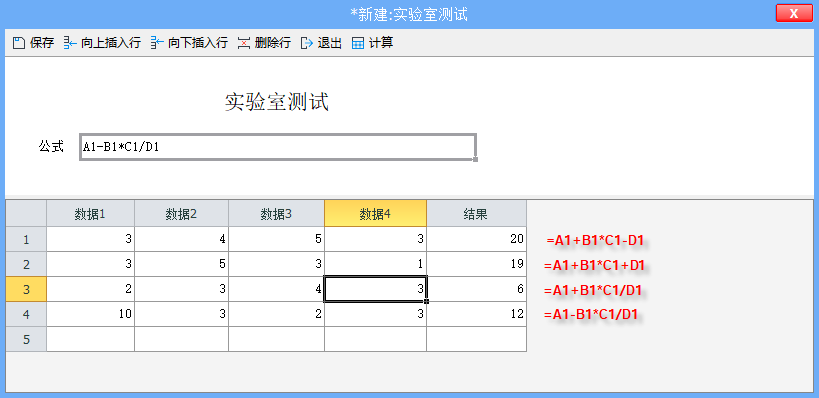Select the 数据3 column header
The width and height of the screenshot is (819, 398).
click(x=276, y=214)
